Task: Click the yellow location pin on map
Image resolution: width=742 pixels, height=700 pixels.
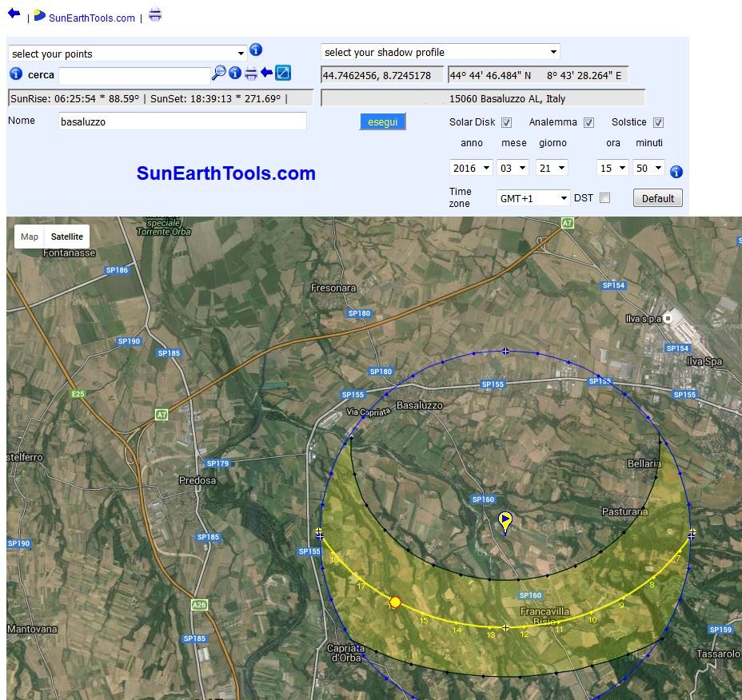Action: pos(505,521)
